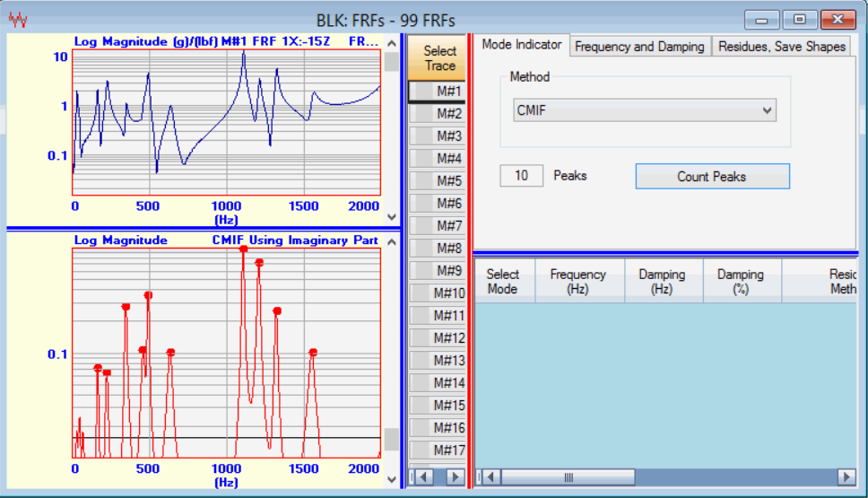Click the Frequency (Hz) column header
Viewport: 868px width, 498px height.
pos(577,282)
